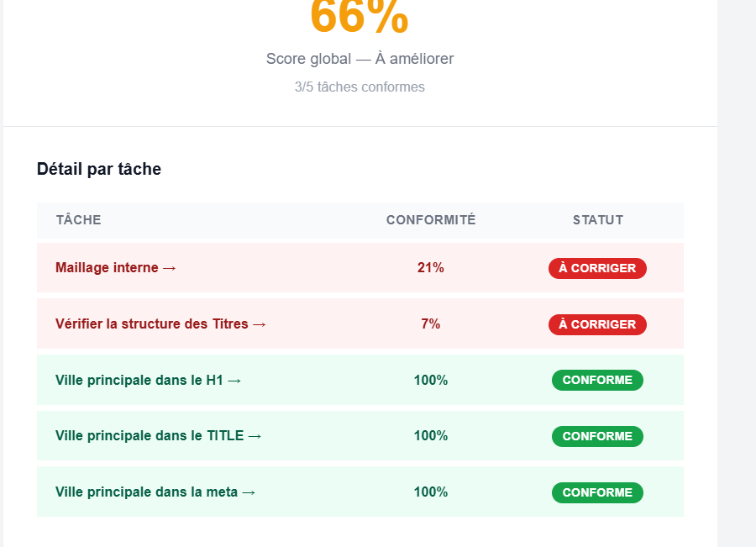Open Ville principale dans la meta link
Screen dimensions: 756x547
pyautogui.click(x=155, y=492)
